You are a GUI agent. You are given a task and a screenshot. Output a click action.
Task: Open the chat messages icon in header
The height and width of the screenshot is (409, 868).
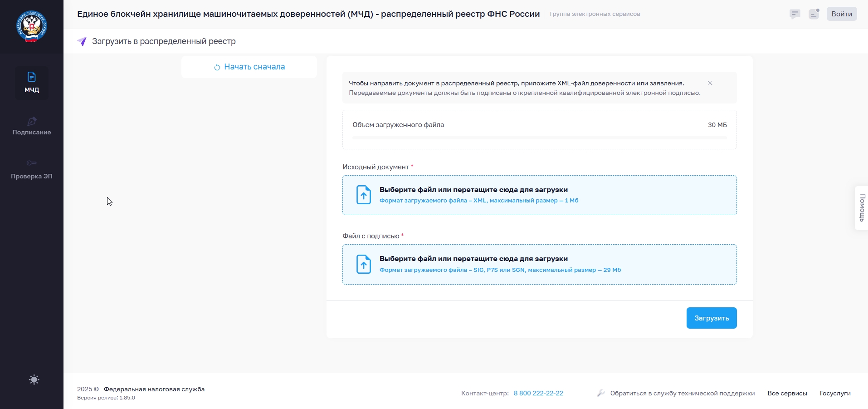795,14
